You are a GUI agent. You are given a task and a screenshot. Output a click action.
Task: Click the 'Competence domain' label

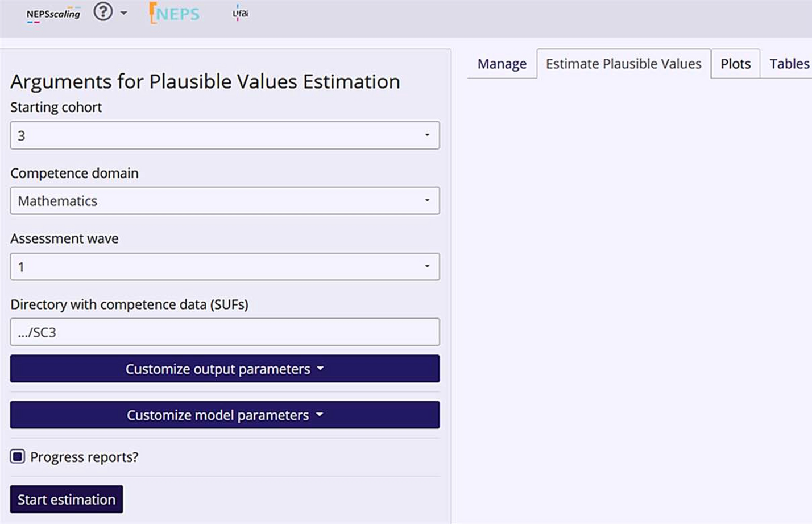[74, 173]
